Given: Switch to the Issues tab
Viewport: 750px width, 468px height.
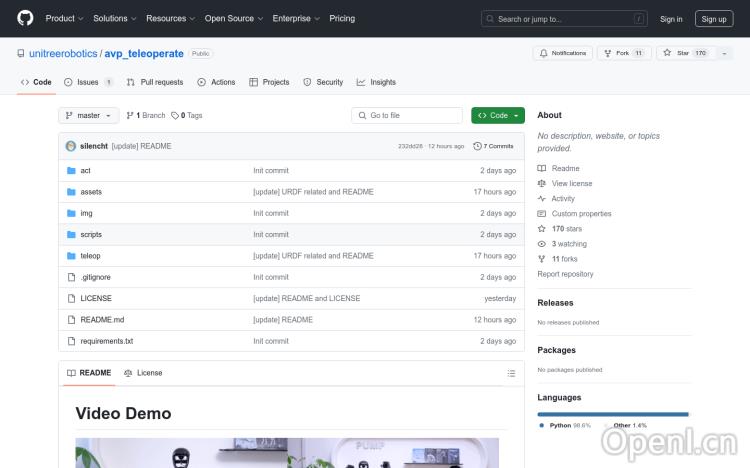Looking at the screenshot, I should (x=88, y=82).
